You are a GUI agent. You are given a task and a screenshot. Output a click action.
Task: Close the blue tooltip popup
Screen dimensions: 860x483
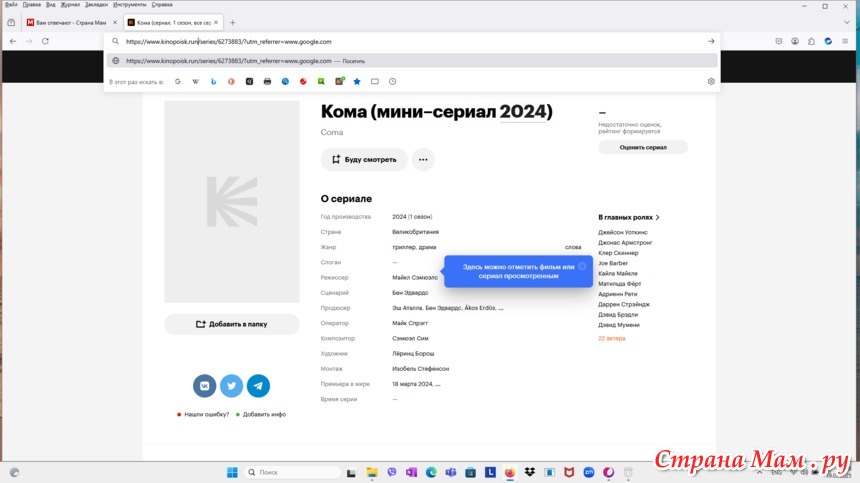[x=582, y=266]
